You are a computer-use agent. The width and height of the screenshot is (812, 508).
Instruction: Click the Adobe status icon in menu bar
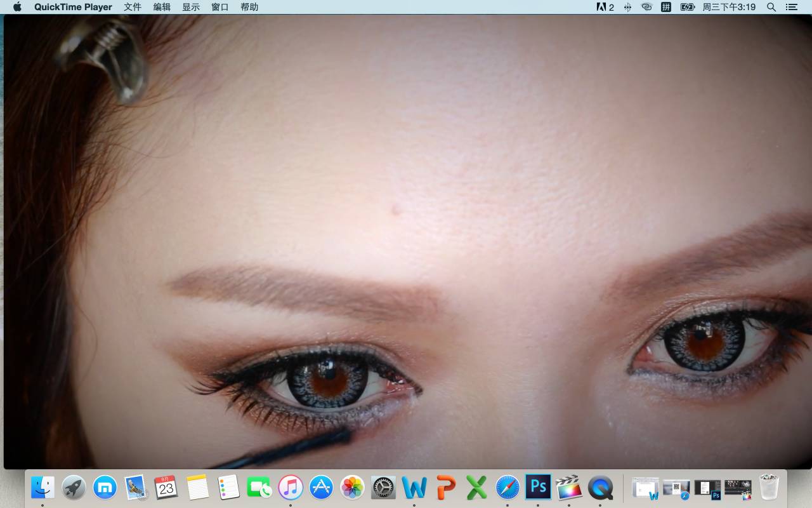[605, 7]
